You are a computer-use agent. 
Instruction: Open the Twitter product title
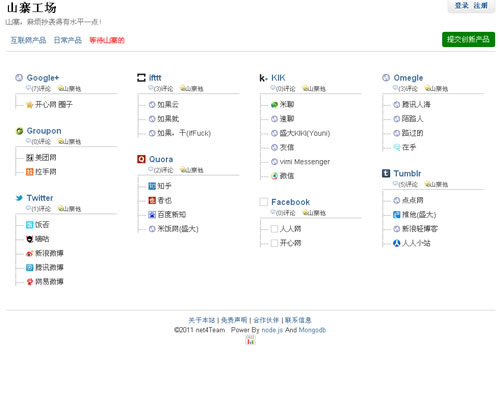(x=40, y=198)
